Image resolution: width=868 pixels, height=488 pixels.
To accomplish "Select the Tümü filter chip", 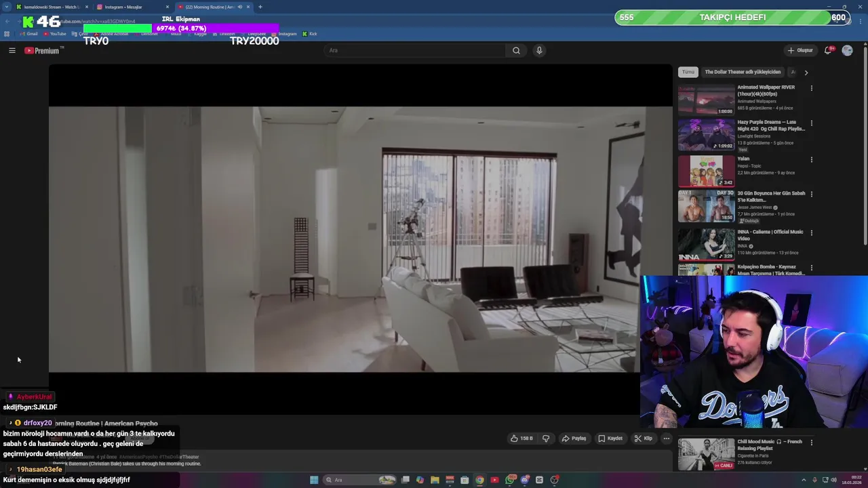I will (688, 72).
